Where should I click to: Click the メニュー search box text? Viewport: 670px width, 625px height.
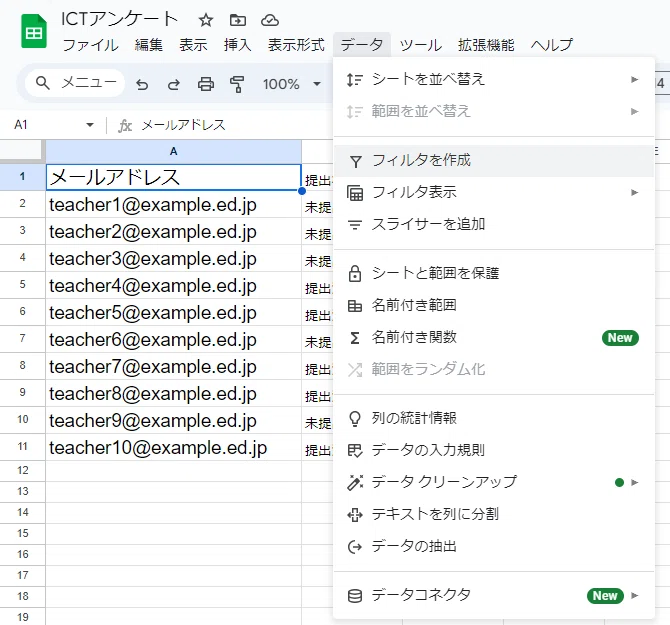click(89, 82)
